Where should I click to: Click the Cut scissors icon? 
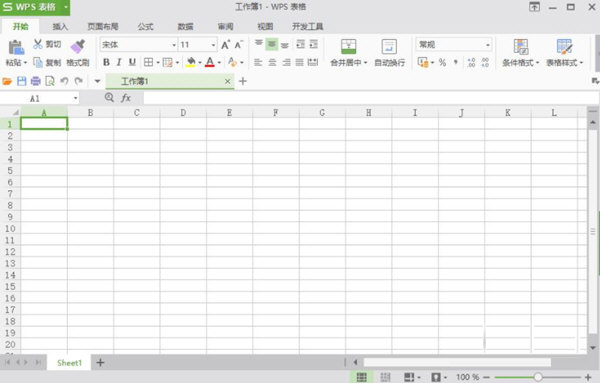[x=38, y=44]
